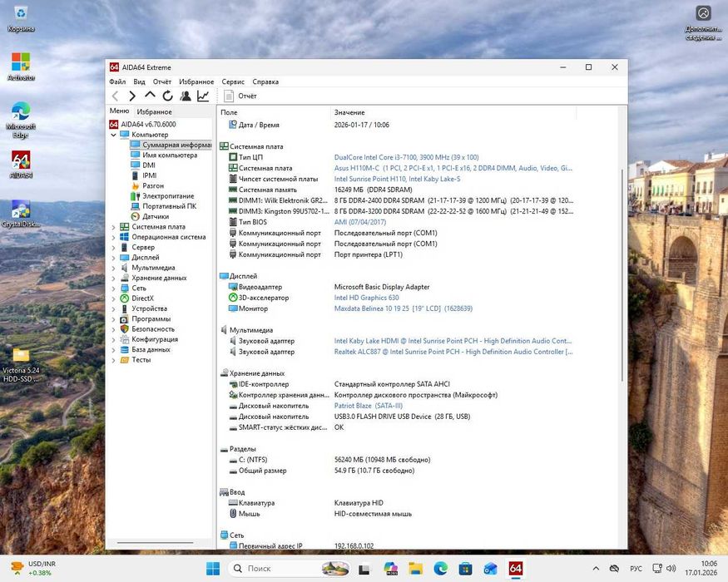Open the Справка menu
Viewport: 728px width, 582px height.
click(x=265, y=81)
